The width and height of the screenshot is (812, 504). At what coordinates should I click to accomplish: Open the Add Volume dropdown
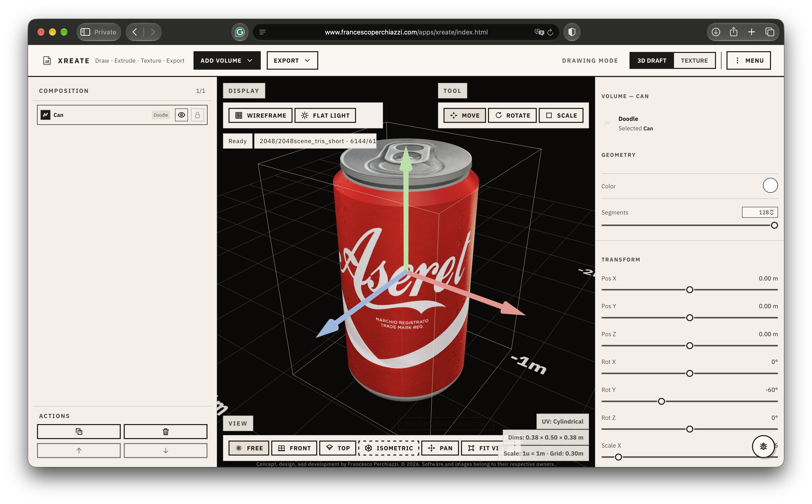(x=227, y=60)
